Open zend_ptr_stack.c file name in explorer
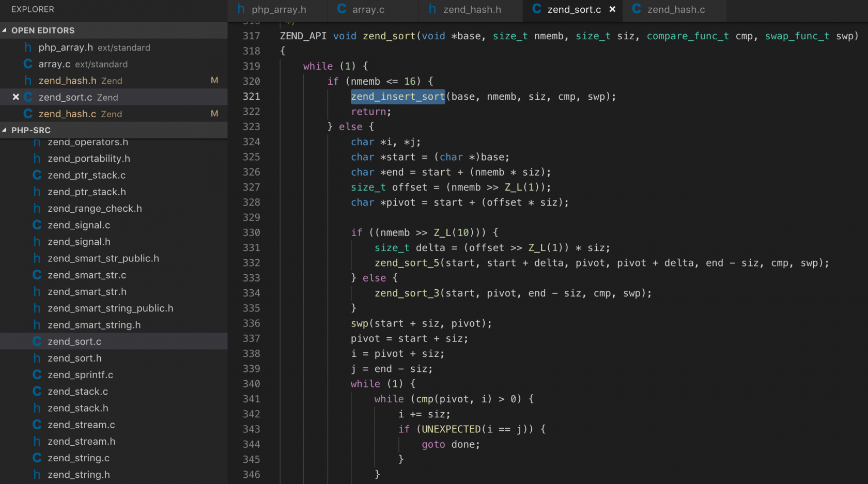The height and width of the screenshot is (484, 868). point(87,175)
